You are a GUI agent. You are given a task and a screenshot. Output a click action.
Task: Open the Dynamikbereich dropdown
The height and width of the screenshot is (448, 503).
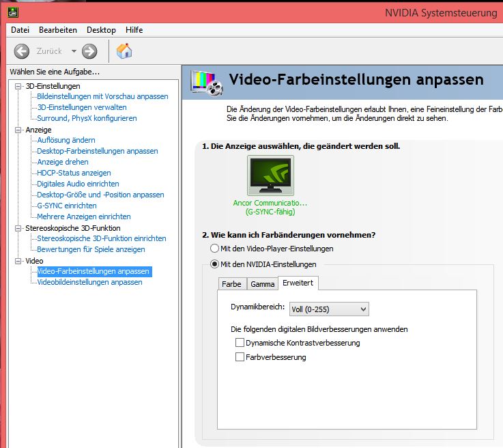coord(329,309)
